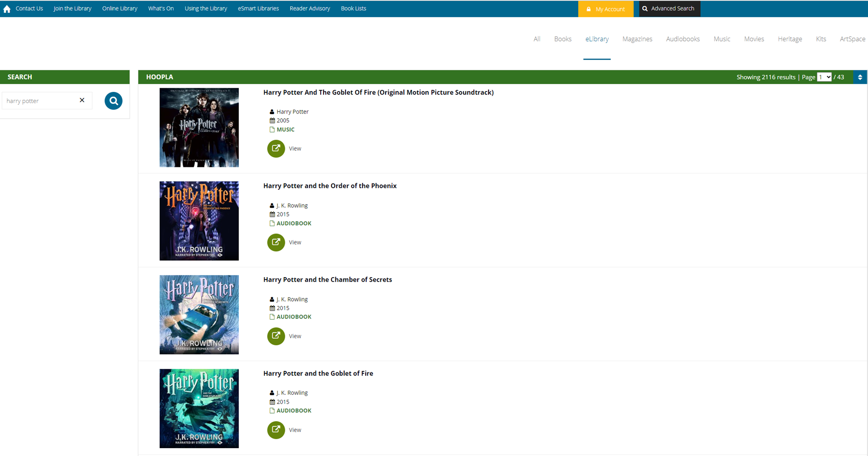
Task: Open Online Library menu item
Action: point(120,8)
